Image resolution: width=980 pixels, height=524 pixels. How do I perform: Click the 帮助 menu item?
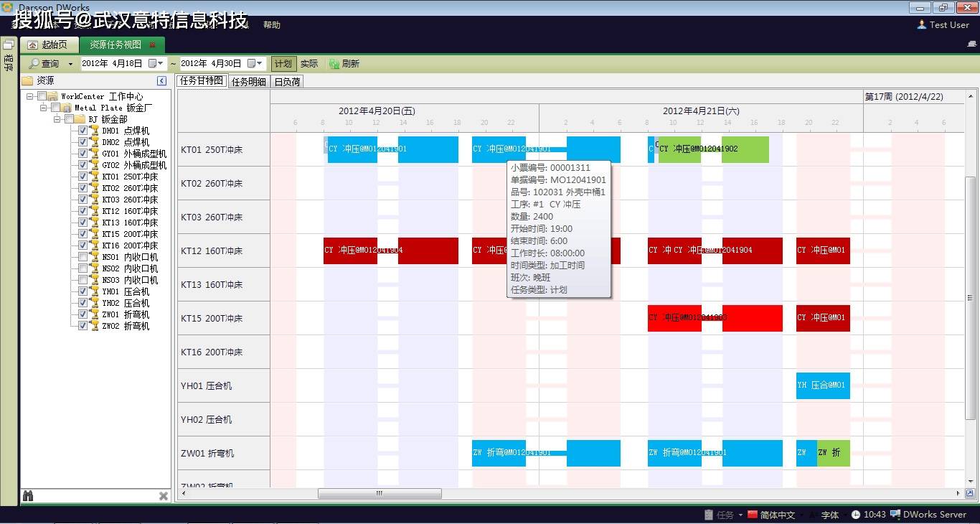click(271, 24)
